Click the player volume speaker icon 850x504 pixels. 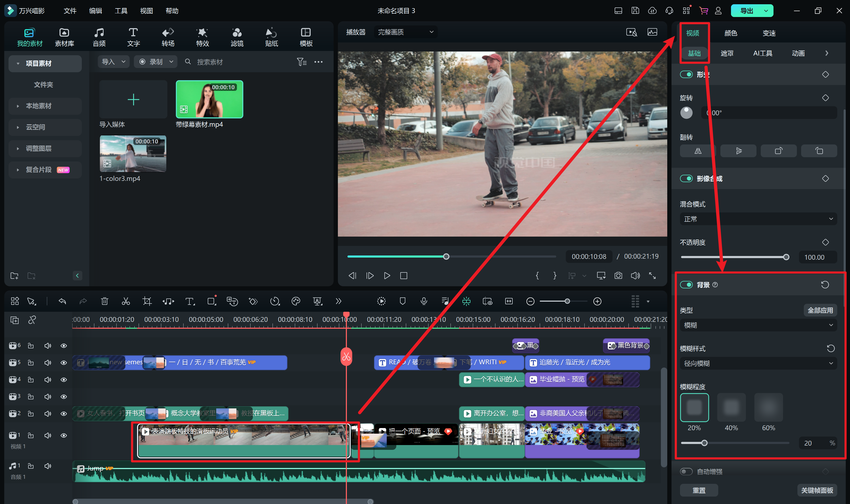635,275
